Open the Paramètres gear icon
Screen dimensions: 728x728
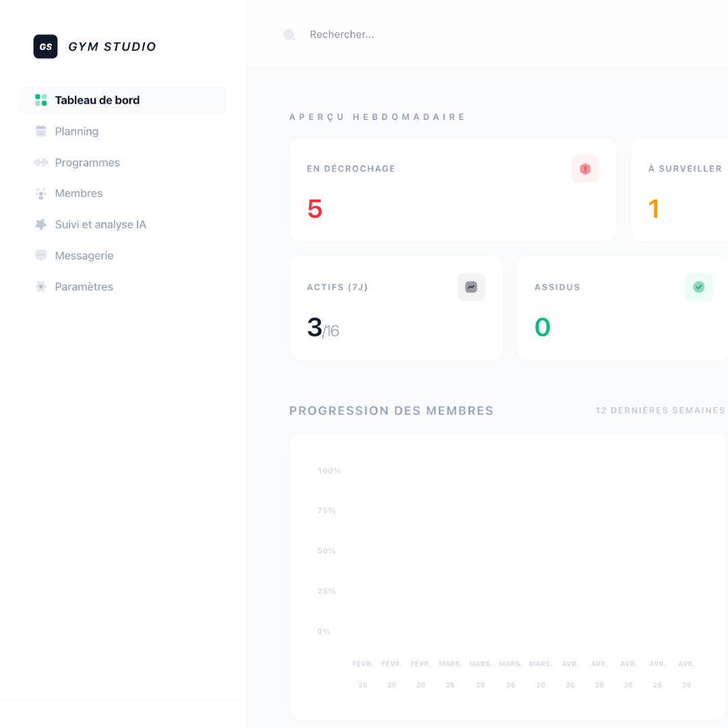42,286
